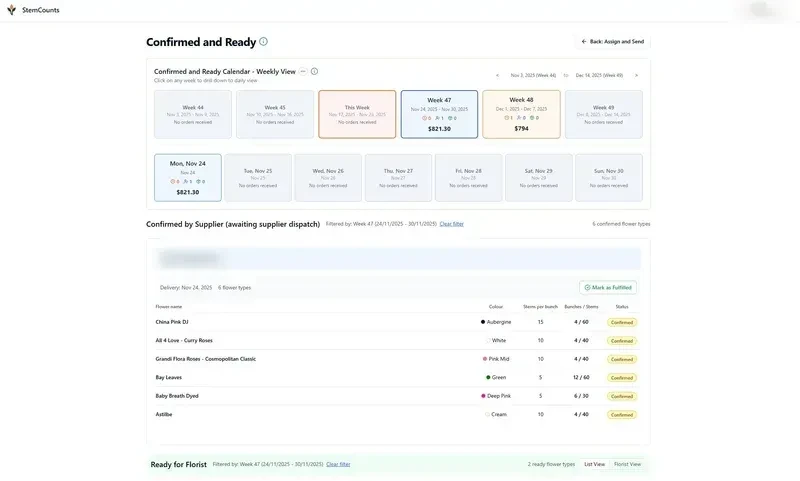The width and height of the screenshot is (800, 481).
Task: Click the "6 / 30" bunches value
Action: (581, 396)
